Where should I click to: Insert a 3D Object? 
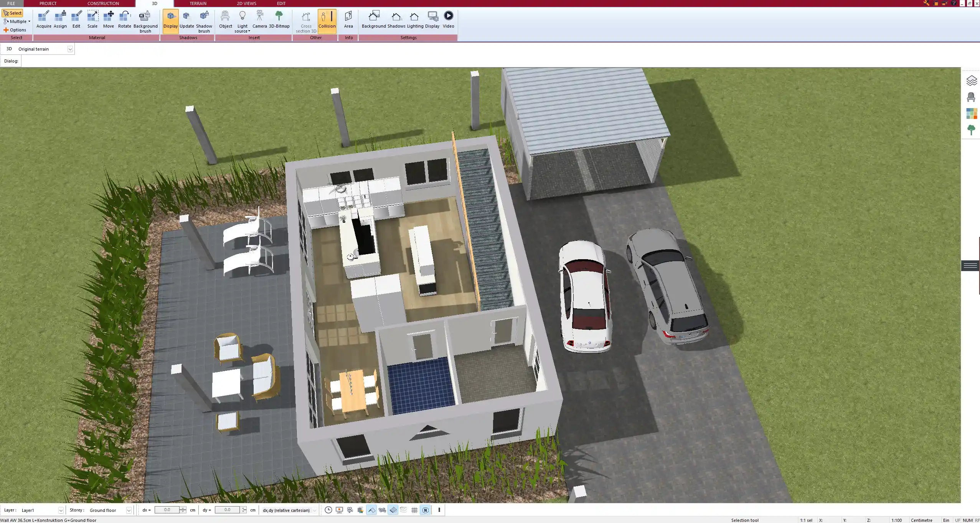[x=226, y=20]
